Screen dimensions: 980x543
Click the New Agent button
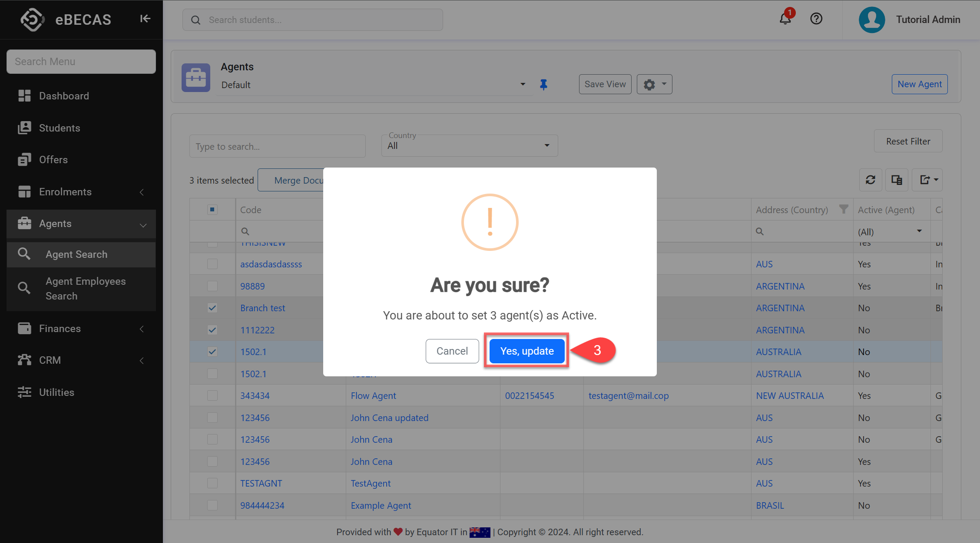point(920,84)
